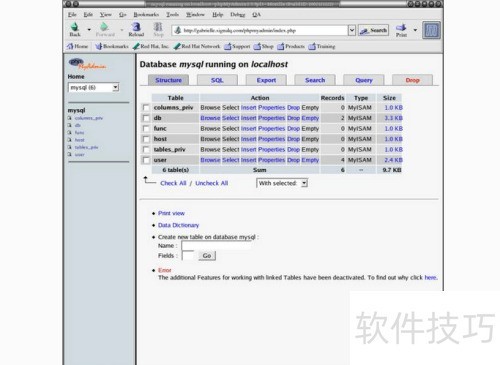Tick the checkbox for tables_priv table
Screen dimensions: 500x365
146,150
